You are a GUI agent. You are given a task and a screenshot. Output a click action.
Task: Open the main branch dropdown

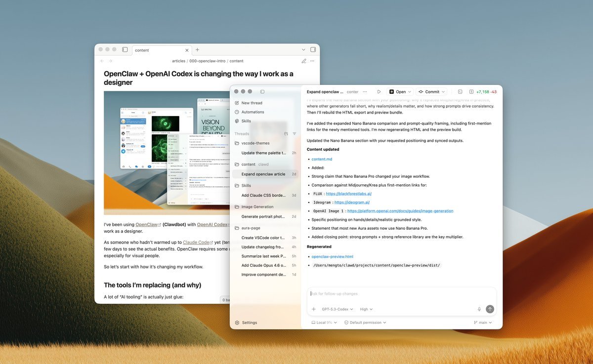tap(483, 323)
